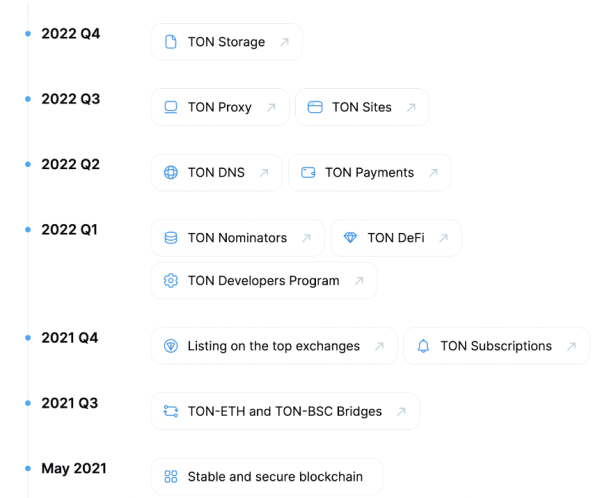
Task: Open the TON Payments link
Action: point(369,173)
